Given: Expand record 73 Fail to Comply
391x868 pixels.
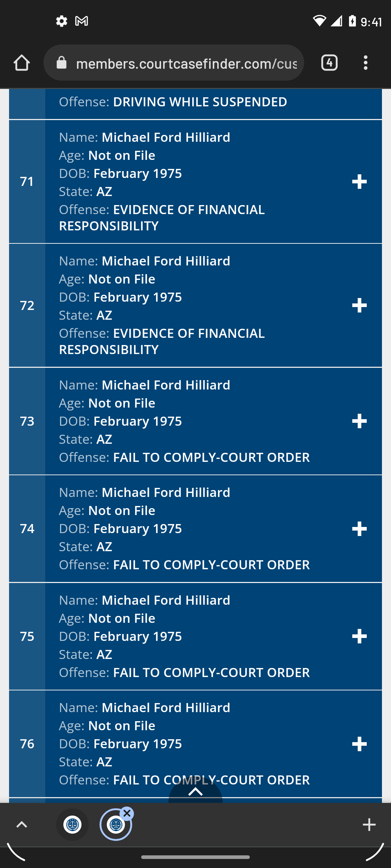Looking at the screenshot, I should coord(360,421).
